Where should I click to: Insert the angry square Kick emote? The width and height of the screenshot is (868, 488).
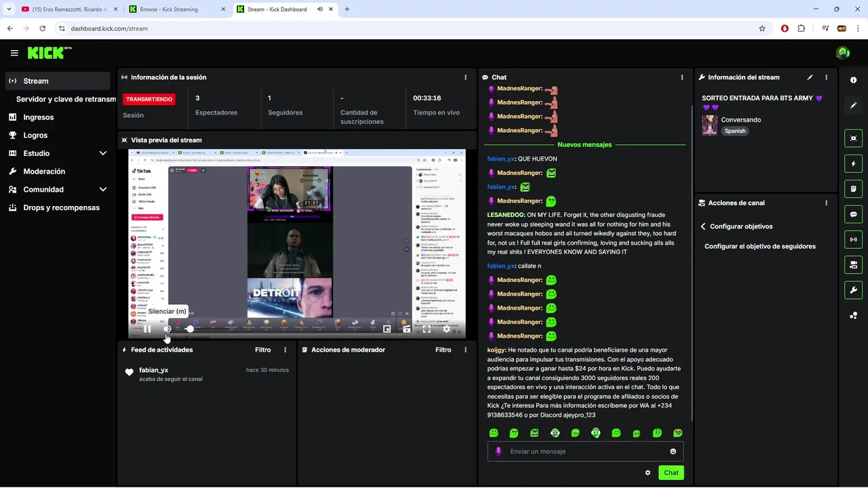534,433
